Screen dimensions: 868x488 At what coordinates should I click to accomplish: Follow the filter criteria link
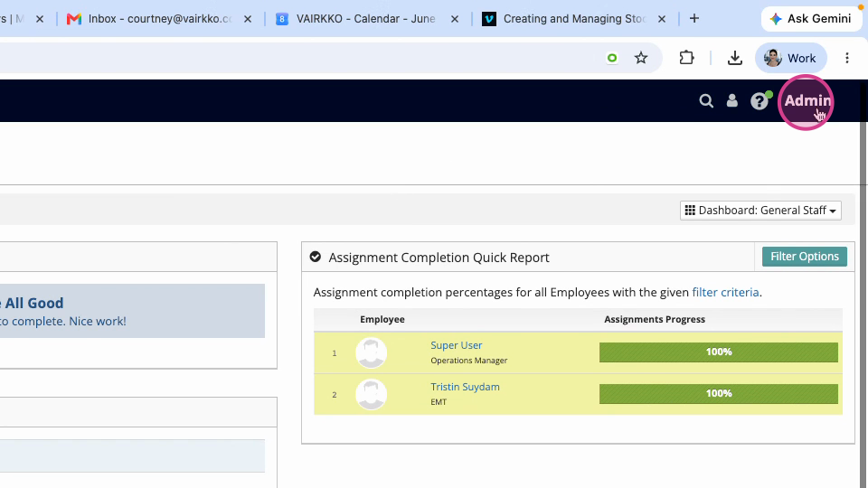click(x=725, y=292)
